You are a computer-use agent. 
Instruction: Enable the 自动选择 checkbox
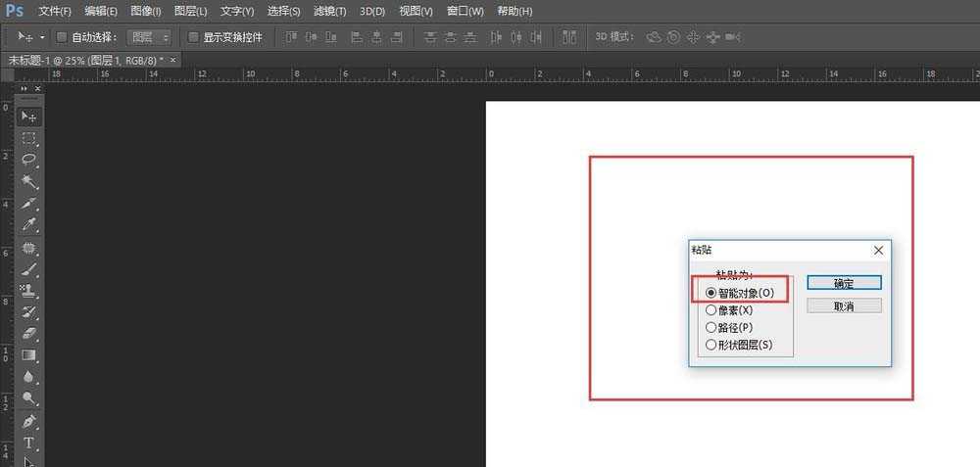62,37
